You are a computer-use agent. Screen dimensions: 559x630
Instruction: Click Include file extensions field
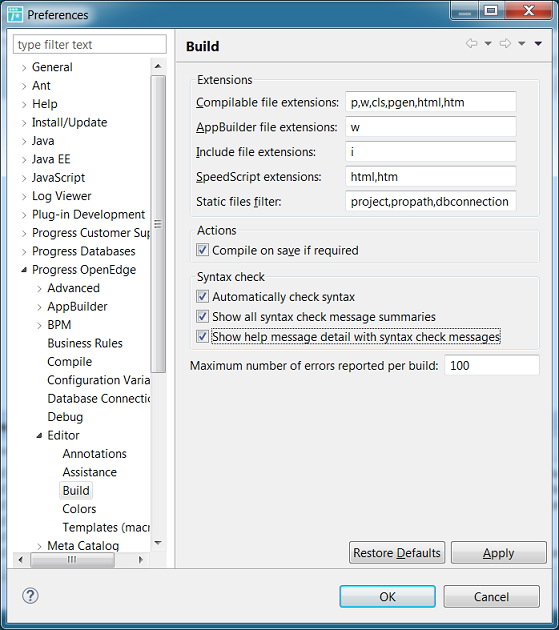tap(431, 152)
